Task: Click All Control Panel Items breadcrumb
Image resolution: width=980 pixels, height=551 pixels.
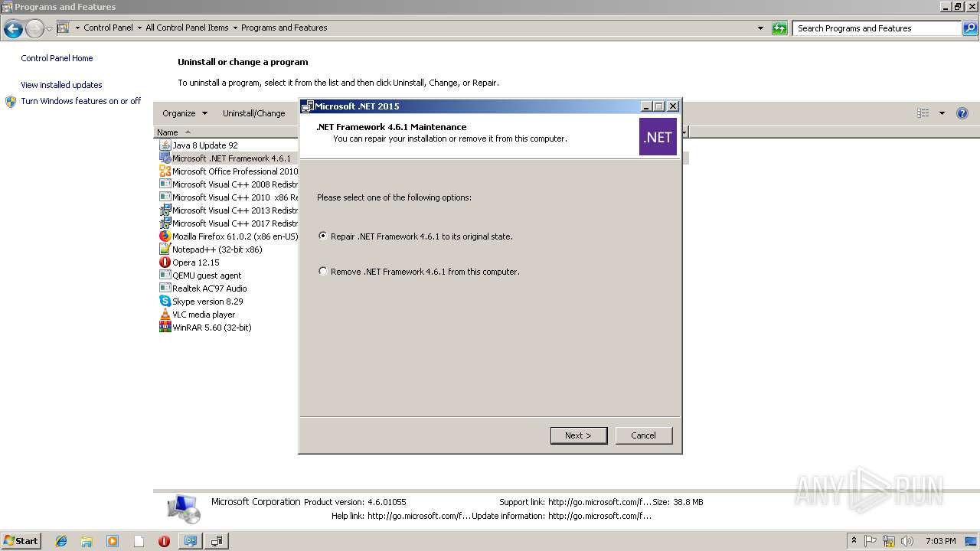Action: pyautogui.click(x=187, y=28)
